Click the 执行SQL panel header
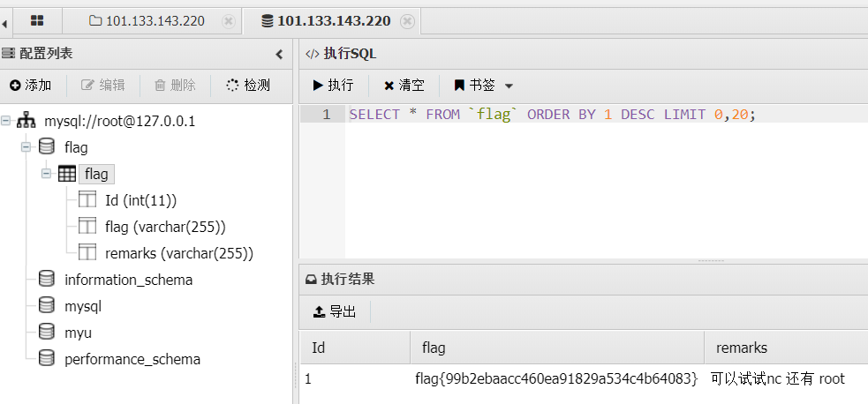 click(584, 54)
